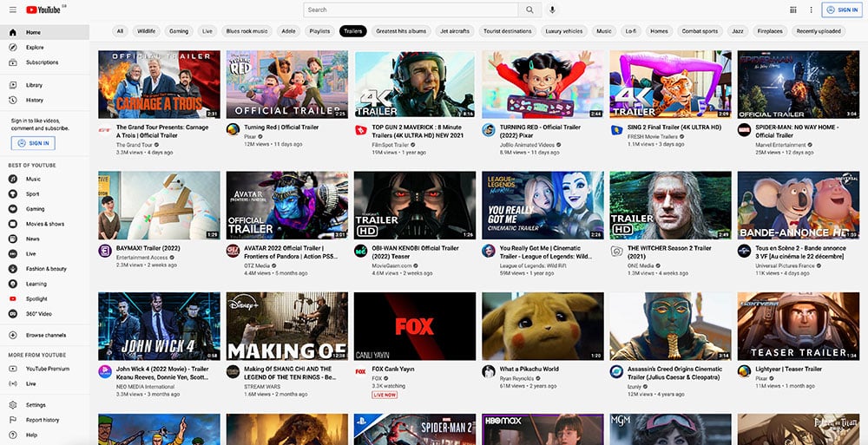The height and width of the screenshot is (445, 868).
Task: Open Subscriptions in the sidebar
Action: point(44,62)
